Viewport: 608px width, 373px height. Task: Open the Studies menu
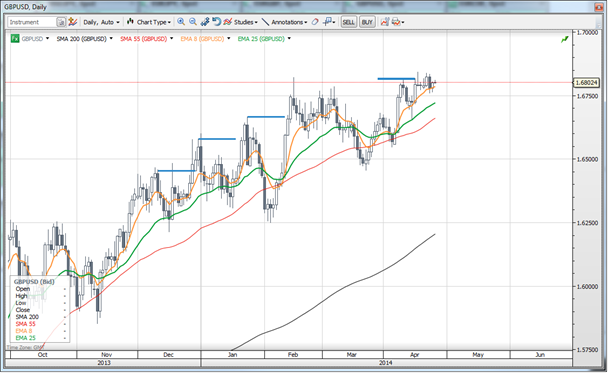(241, 22)
